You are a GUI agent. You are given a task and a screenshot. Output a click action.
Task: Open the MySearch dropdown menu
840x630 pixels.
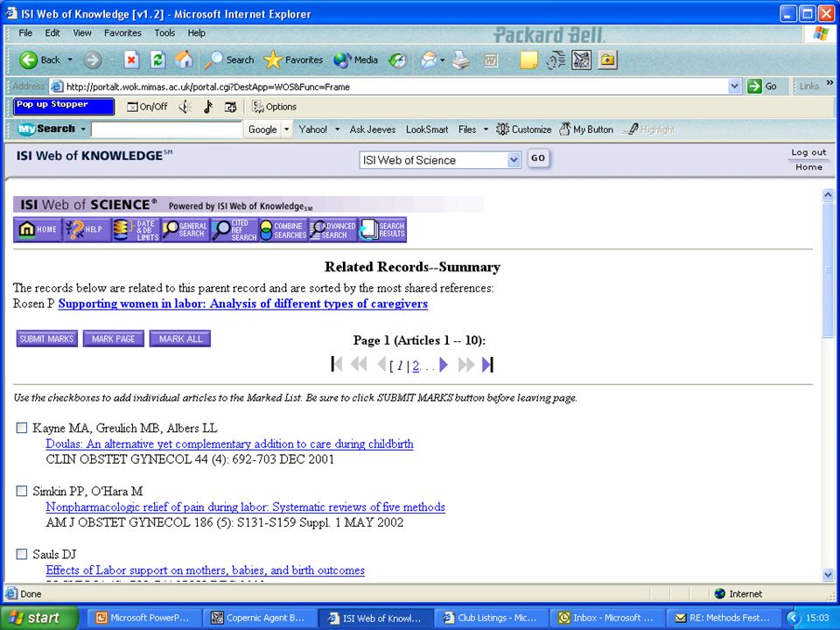pyautogui.click(x=83, y=129)
